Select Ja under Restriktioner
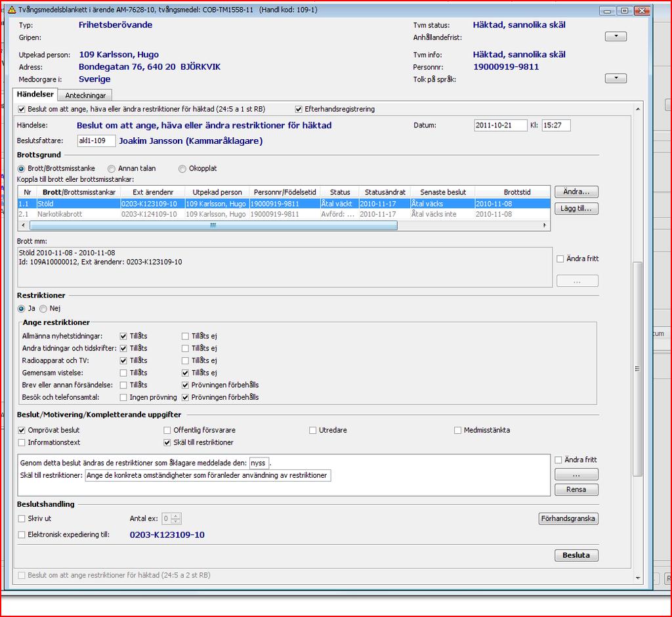The width and height of the screenshot is (672, 617). pyautogui.click(x=21, y=308)
